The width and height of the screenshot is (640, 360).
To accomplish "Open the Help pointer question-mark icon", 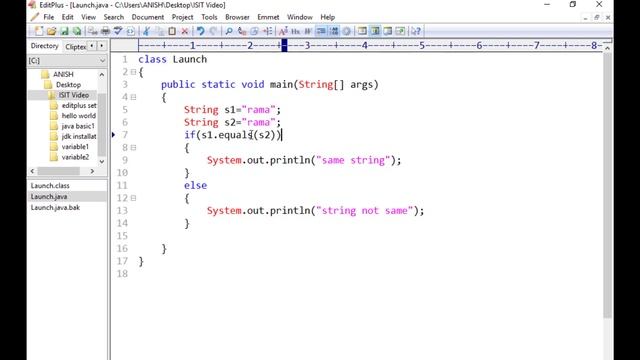I will (416, 31).
